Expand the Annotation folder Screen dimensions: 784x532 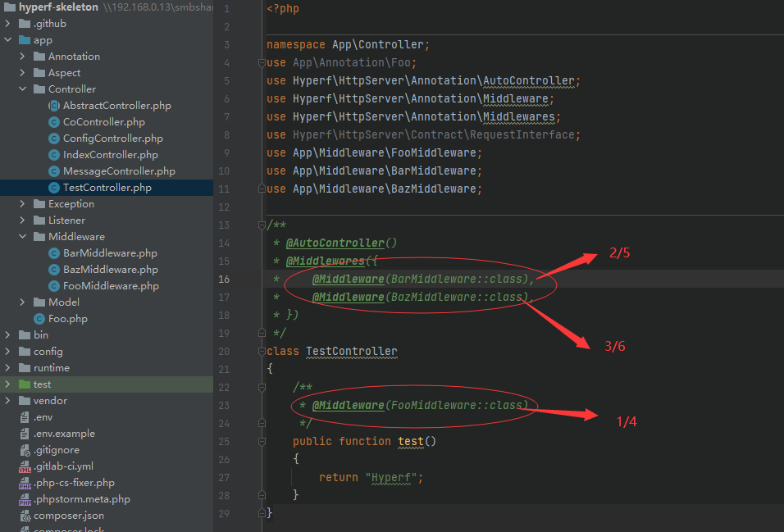point(23,57)
